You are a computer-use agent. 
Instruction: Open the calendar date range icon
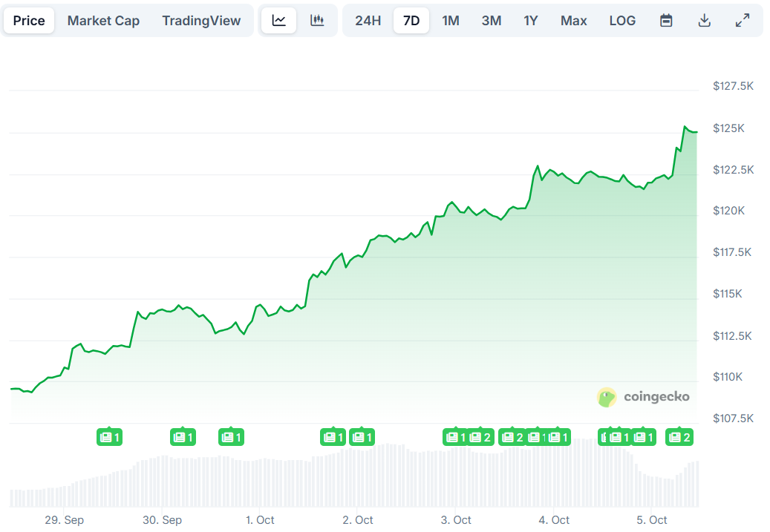tap(666, 20)
